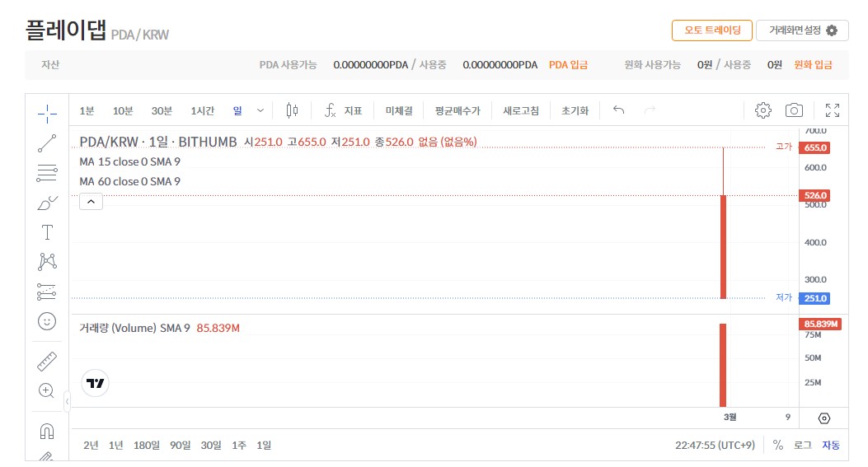Open the indicators fx menu
The image size is (868, 467).
[x=343, y=110]
